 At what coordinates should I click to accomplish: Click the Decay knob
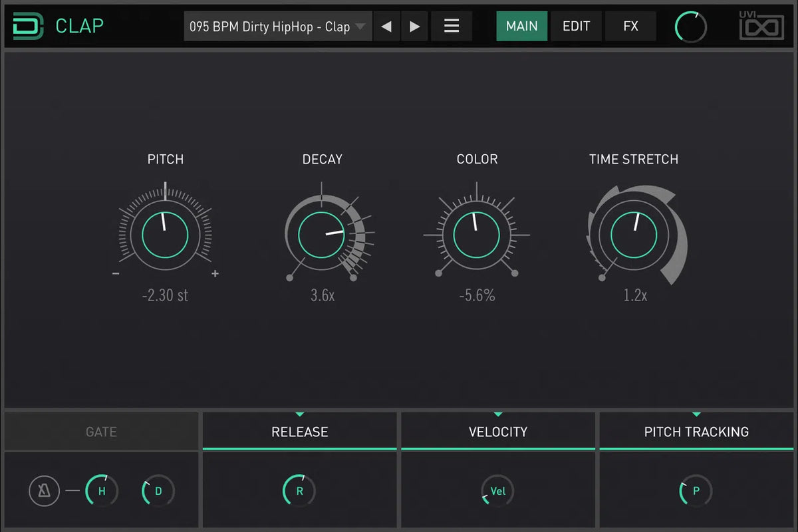pos(323,235)
